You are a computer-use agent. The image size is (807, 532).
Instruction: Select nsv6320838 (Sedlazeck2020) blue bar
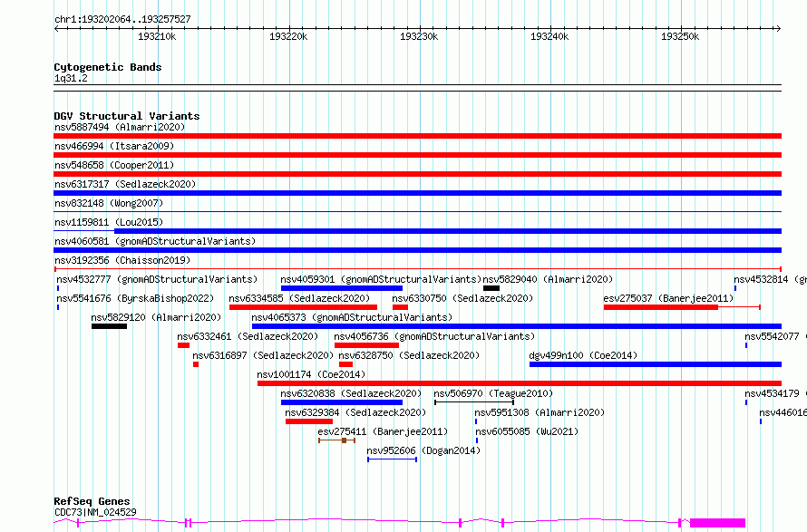[342, 402]
